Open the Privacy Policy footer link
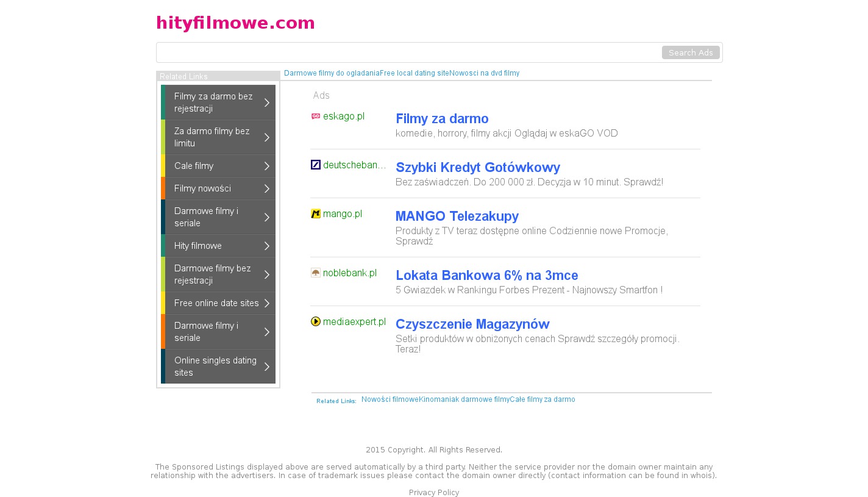This screenshot has height=497, width=868. click(434, 493)
